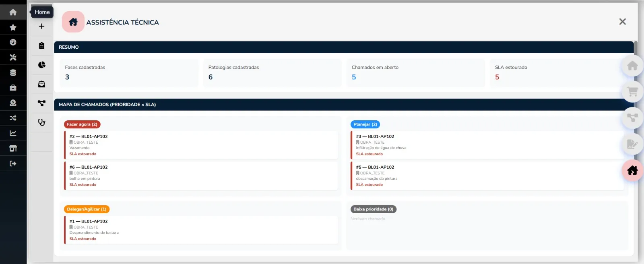Select the briefcase icon in sidebar
Viewport: 644px width, 264px height.
[x=13, y=88]
